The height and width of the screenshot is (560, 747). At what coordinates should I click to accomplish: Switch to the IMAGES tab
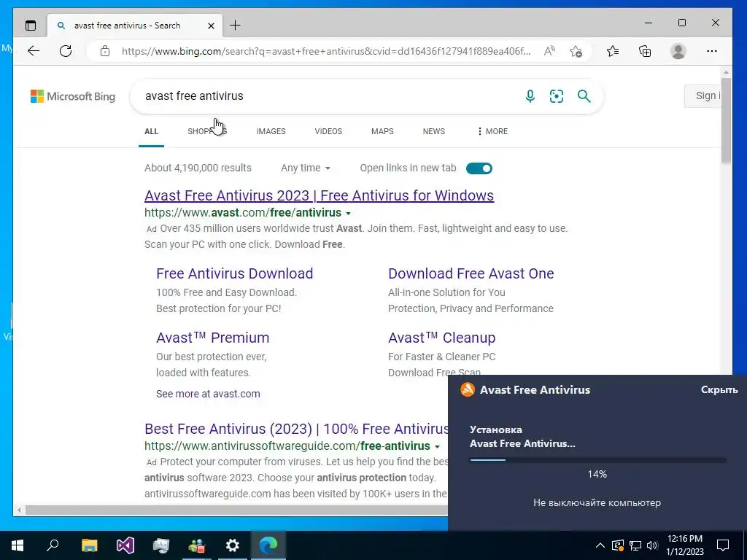271,131
